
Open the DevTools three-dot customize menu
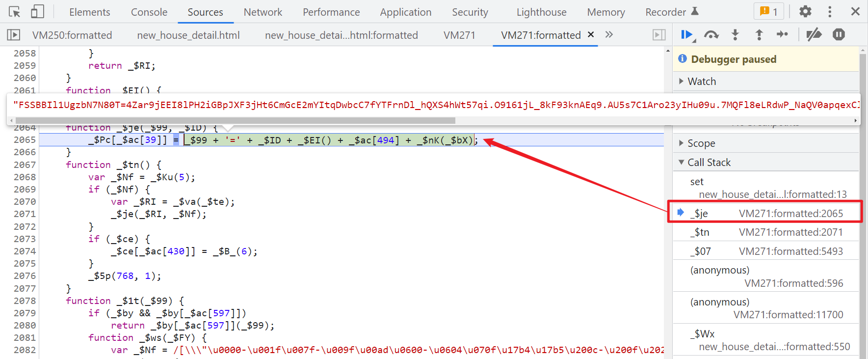coord(830,11)
